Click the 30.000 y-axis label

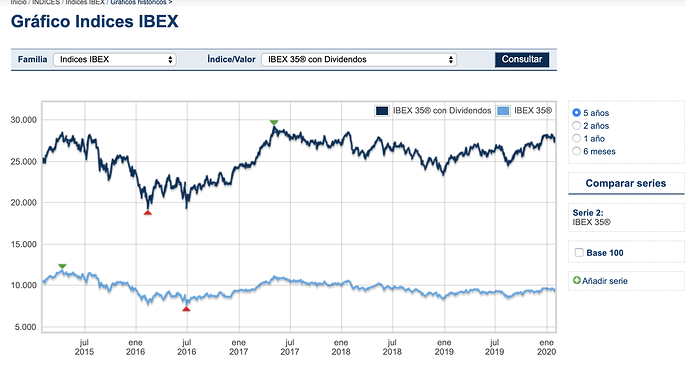pos(24,120)
